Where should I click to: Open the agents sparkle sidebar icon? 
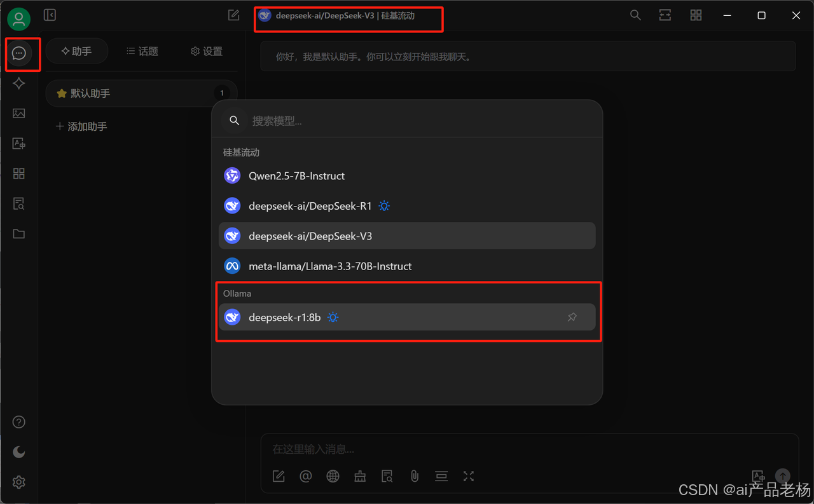pyautogui.click(x=19, y=83)
